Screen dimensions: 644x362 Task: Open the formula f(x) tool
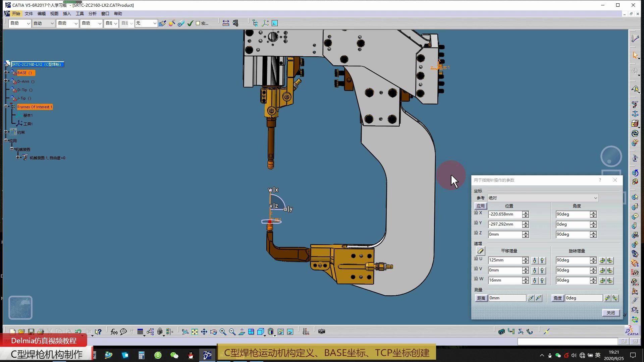[x=114, y=332]
